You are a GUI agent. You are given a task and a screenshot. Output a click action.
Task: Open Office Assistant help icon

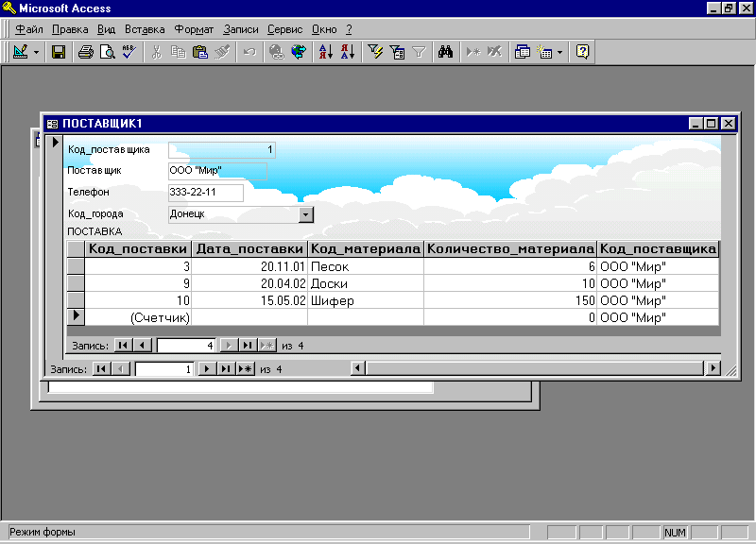point(582,52)
